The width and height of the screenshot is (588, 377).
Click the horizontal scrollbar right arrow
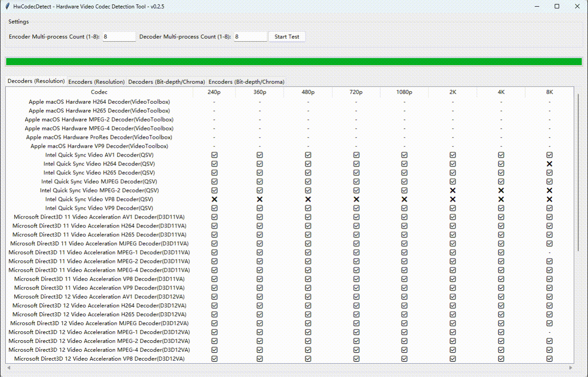pyautogui.click(x=571, y=368)
